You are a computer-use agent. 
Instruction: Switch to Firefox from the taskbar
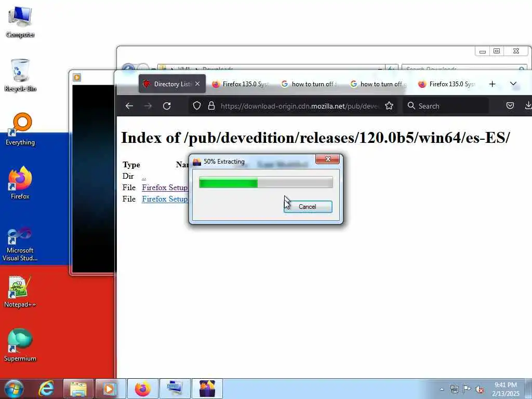point(143,389)
